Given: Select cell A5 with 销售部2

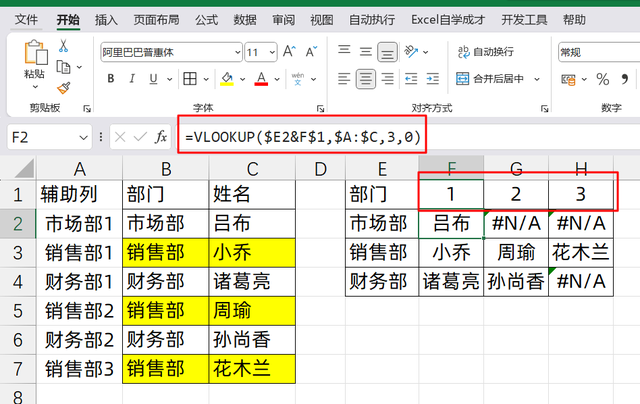Looking at the screenshot, I should pyautogui.click(x=79, y=311).
